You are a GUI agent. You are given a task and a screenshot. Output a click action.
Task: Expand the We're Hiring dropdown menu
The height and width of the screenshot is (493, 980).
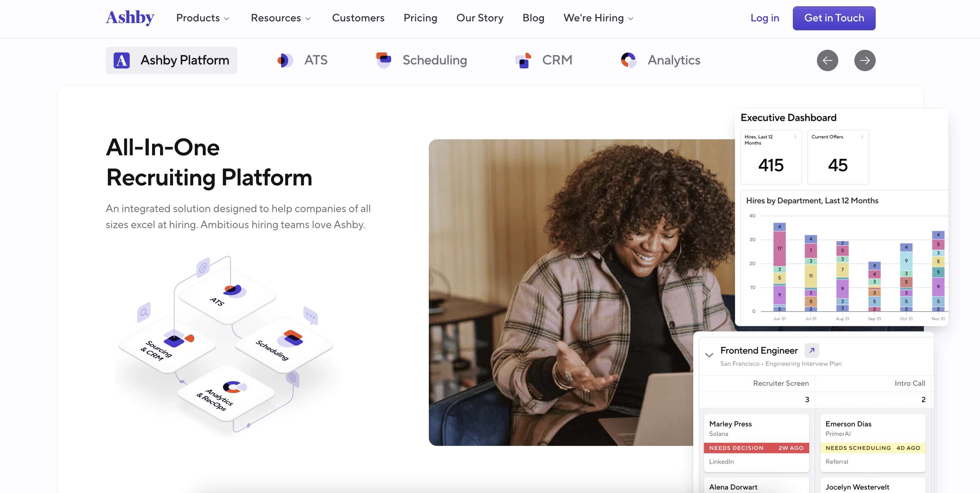point(598,18)
